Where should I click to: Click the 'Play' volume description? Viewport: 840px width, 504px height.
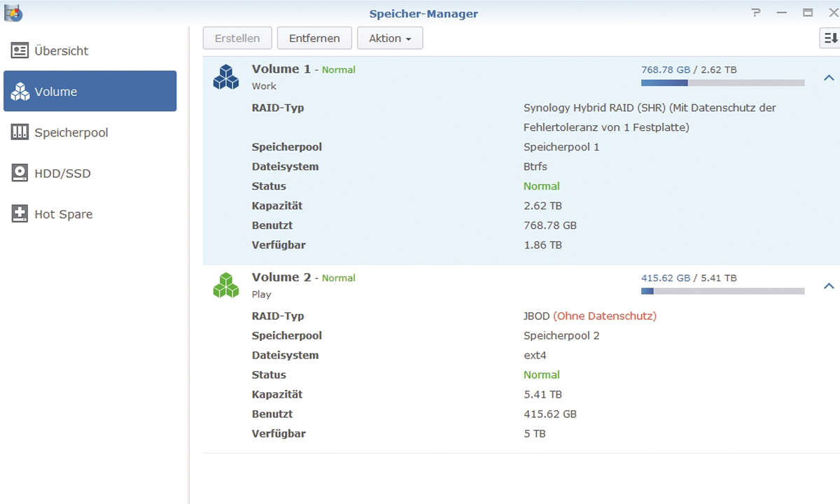tap(261, 294)
